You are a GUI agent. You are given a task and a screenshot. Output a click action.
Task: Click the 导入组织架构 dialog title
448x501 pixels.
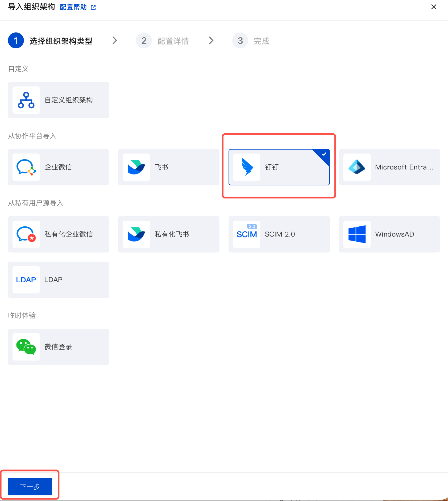[x=32, y=7]
